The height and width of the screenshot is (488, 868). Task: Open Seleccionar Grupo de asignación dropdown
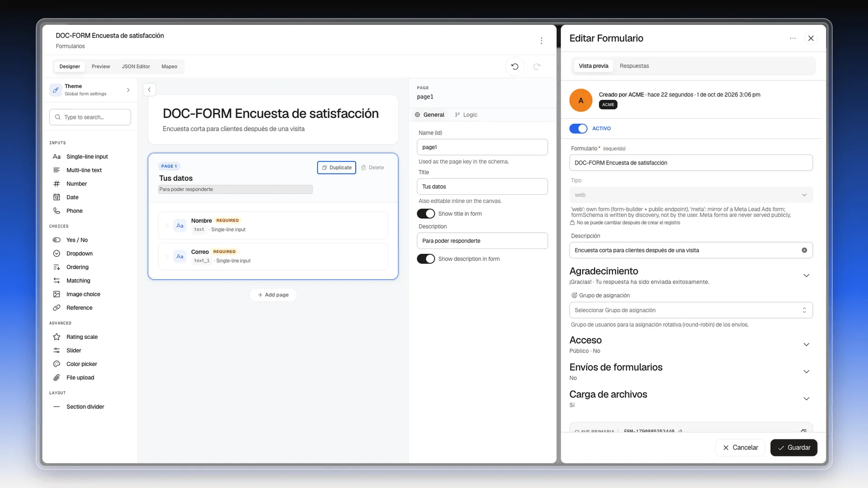[691, 310]
